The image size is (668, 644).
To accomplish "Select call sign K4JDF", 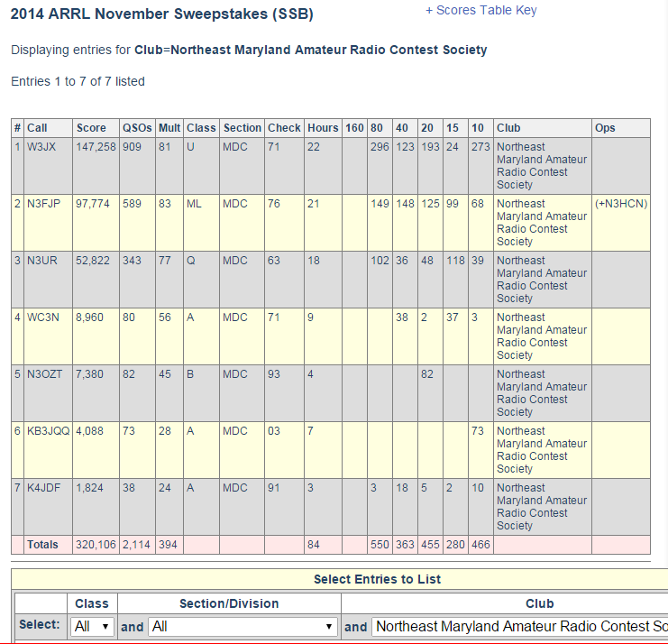I will tap(43, 488).
